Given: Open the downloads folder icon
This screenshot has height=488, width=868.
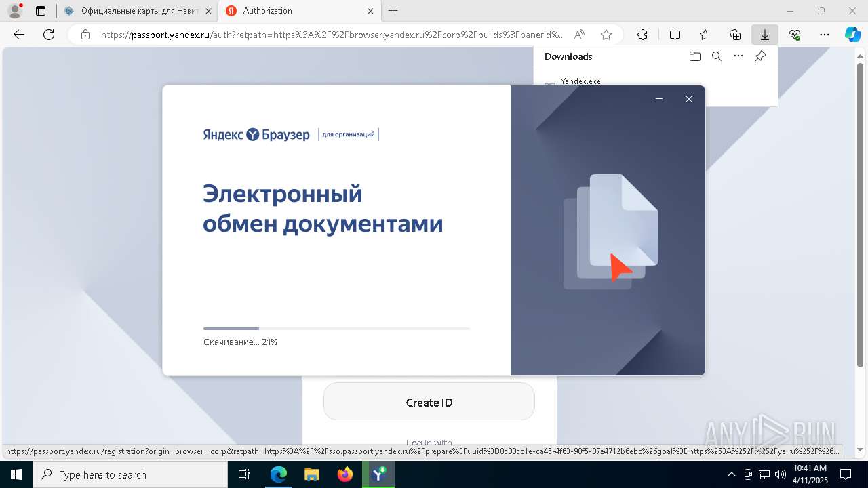Looking at the screenshot, I should point(694,56).
